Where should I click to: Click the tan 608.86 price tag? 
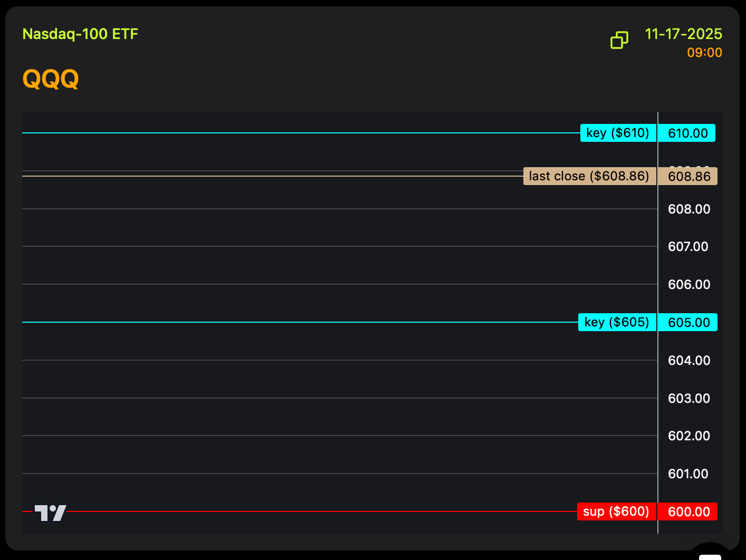pos(688,177)
